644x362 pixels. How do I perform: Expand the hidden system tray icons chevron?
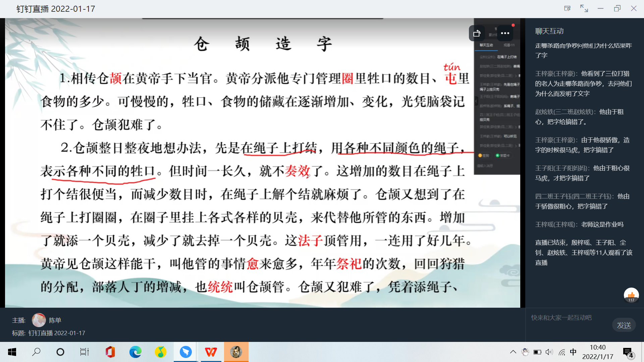coord(513,352)
